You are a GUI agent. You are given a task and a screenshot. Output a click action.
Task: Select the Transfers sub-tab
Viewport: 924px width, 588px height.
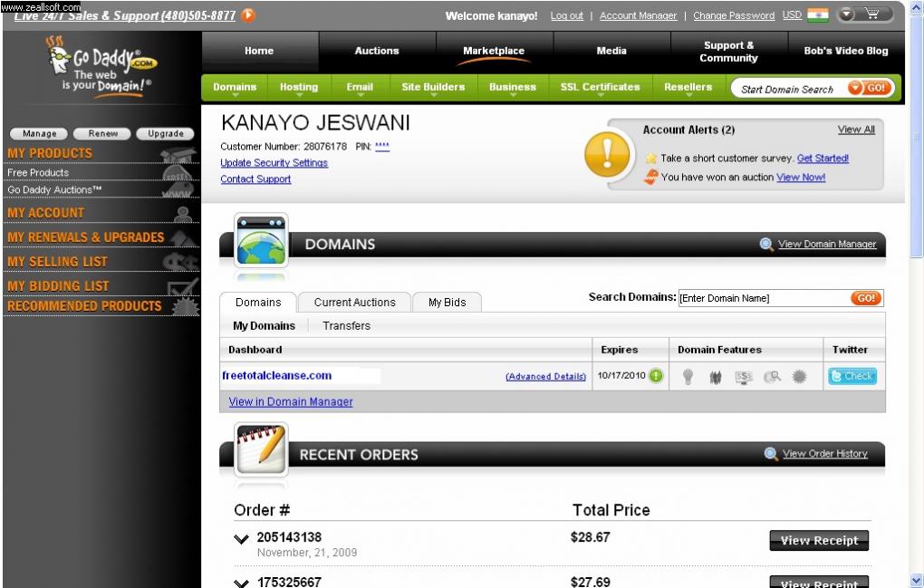346,326
